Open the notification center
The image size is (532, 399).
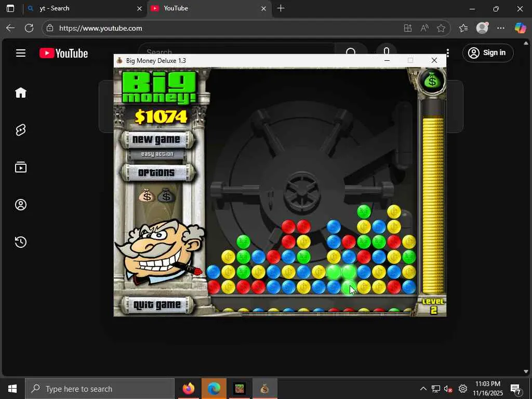pos(516,389)
